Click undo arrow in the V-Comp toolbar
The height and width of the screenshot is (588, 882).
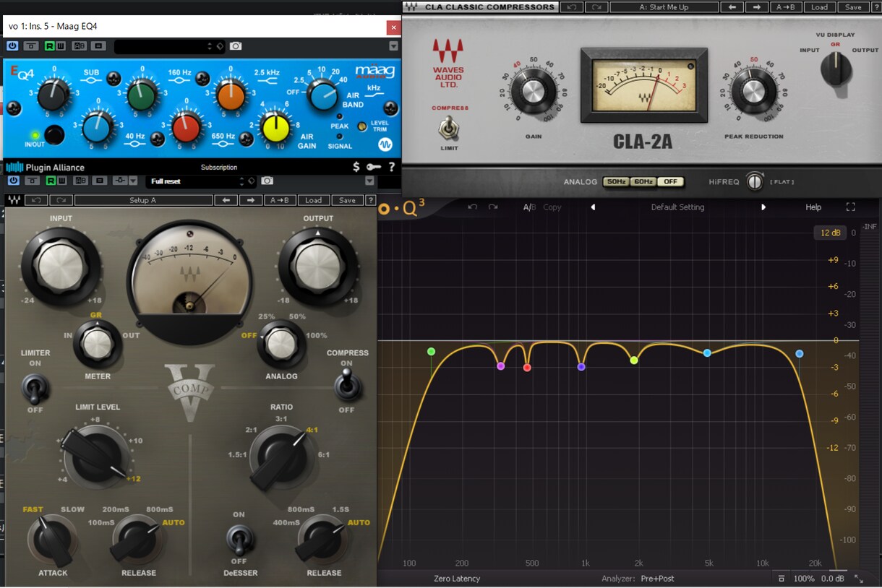point(36,200)
